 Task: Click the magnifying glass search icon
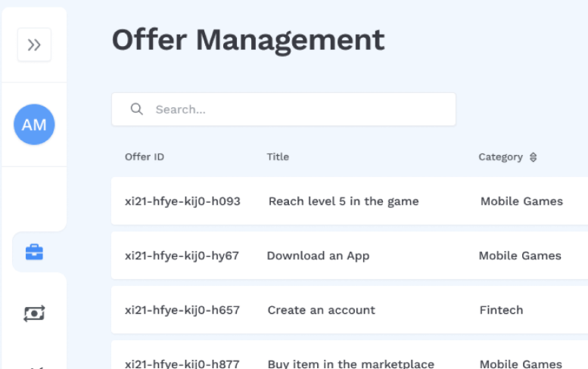click(137, 110)
